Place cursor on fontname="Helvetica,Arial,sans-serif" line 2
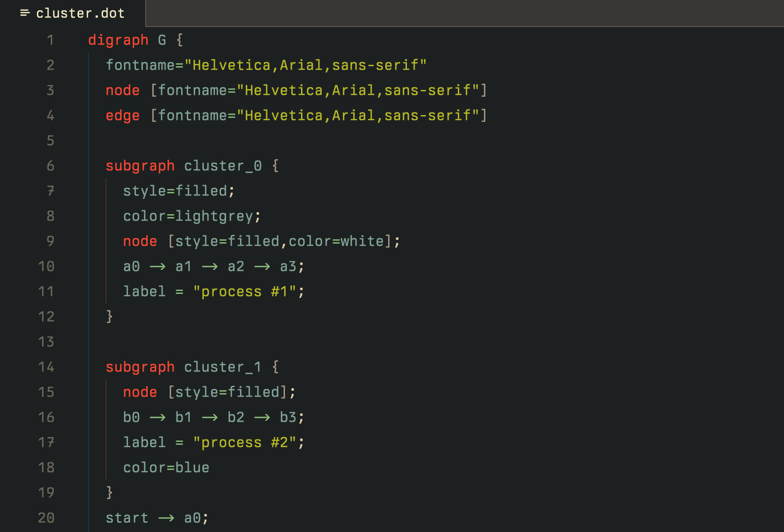784x532 pixels. [x=266, y=65]
